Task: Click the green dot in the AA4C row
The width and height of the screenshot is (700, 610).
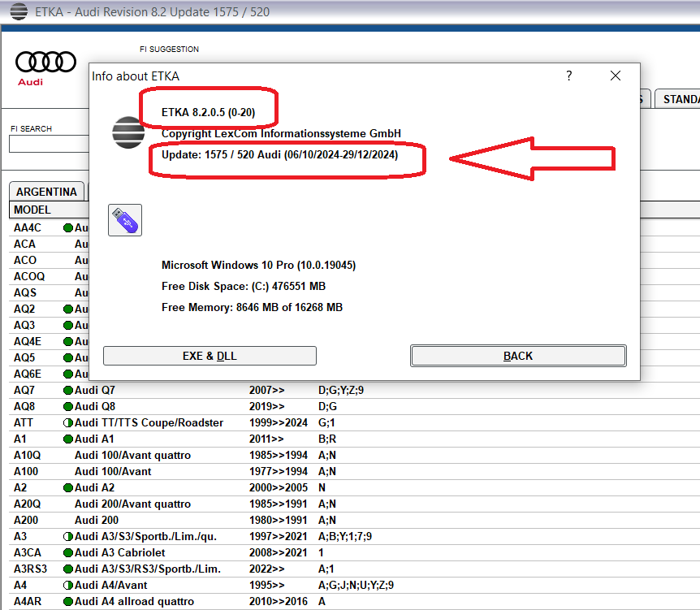Action: [x=68, y=227]
